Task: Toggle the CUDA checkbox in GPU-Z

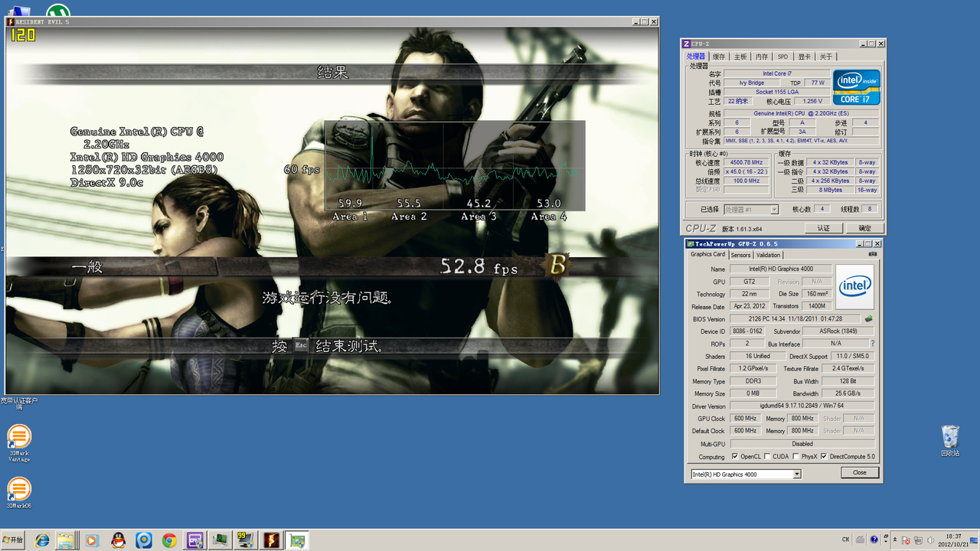Action: [x=767, y=456]
